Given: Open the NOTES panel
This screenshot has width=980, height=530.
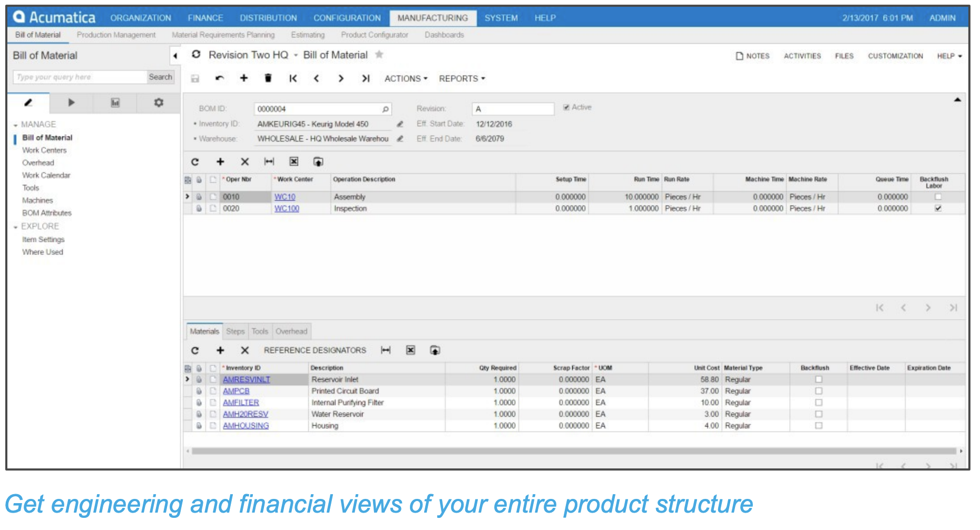Looking at the screenshot, I should [752, 56].
